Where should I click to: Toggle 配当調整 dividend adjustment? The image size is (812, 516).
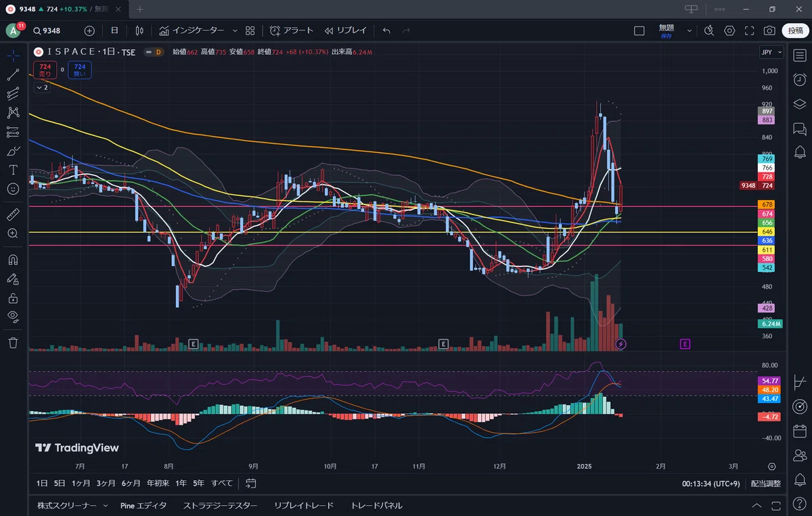[x=766, y=484]
